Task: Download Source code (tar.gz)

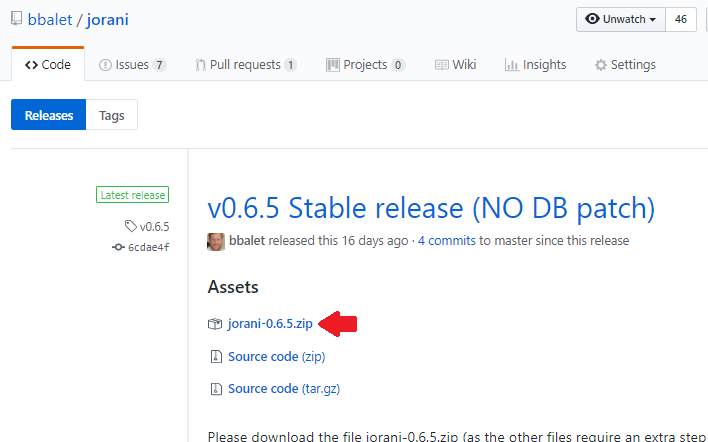Action: (x=284, y=389)
